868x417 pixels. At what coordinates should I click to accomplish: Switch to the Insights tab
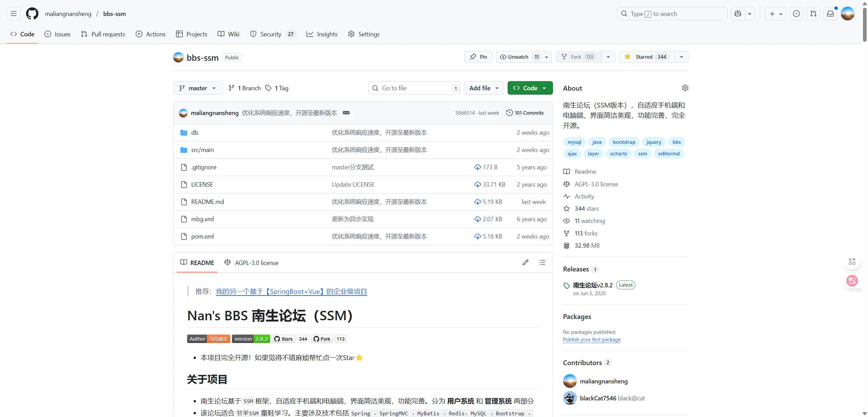pos(322,34)
